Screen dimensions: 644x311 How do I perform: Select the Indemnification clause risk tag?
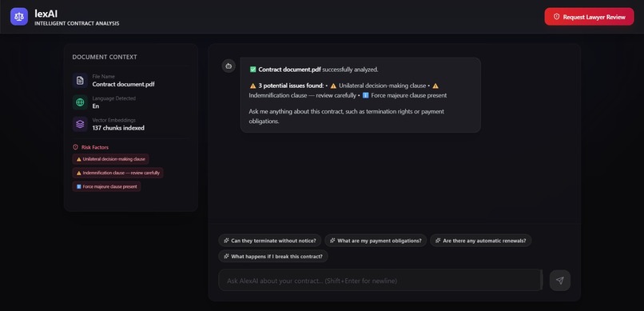[x=117, y=173]
